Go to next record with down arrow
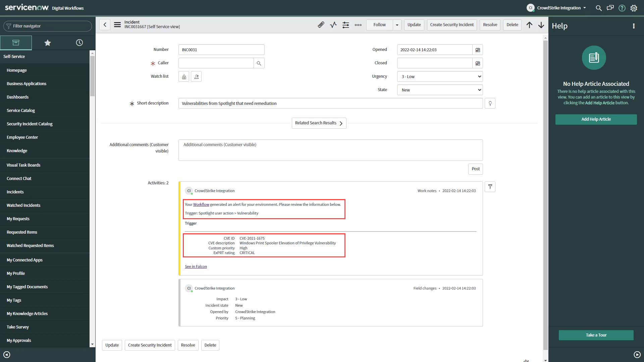 click(541, 25)
